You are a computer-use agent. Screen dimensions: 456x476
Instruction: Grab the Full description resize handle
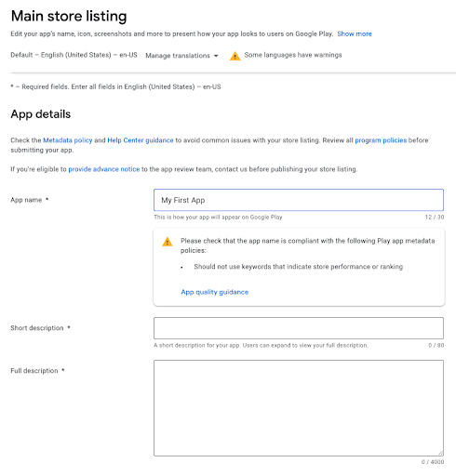(x=440, y=453)
